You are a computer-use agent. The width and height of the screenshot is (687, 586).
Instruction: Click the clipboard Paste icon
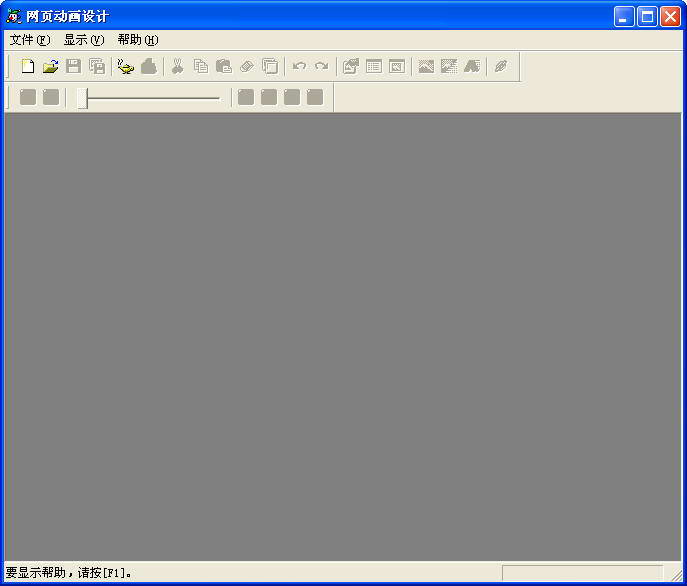[x=224, y=67]
